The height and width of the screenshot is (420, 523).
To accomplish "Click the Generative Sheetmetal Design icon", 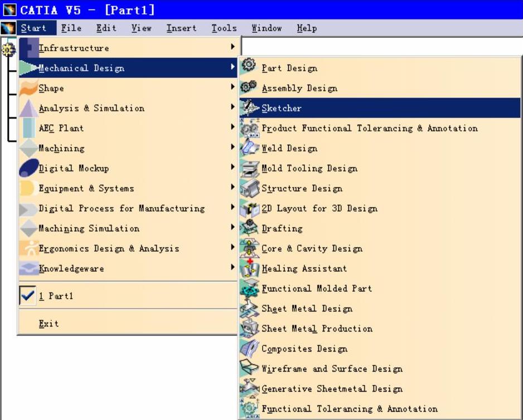I will 249,388.
